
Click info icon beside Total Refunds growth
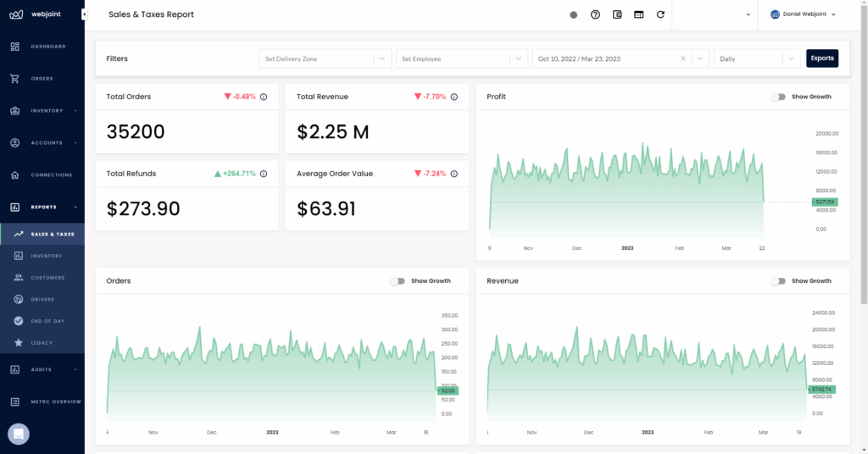click(x=264, y=174)
